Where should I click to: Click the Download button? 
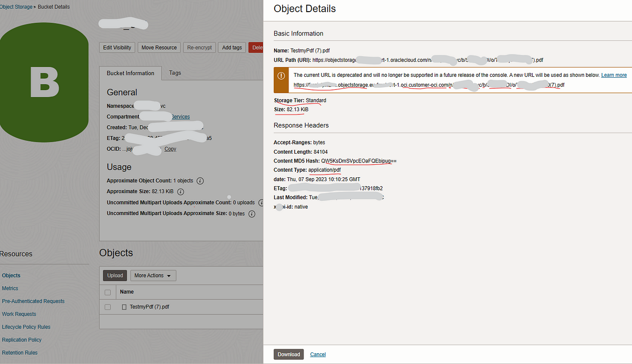(289, 354)
